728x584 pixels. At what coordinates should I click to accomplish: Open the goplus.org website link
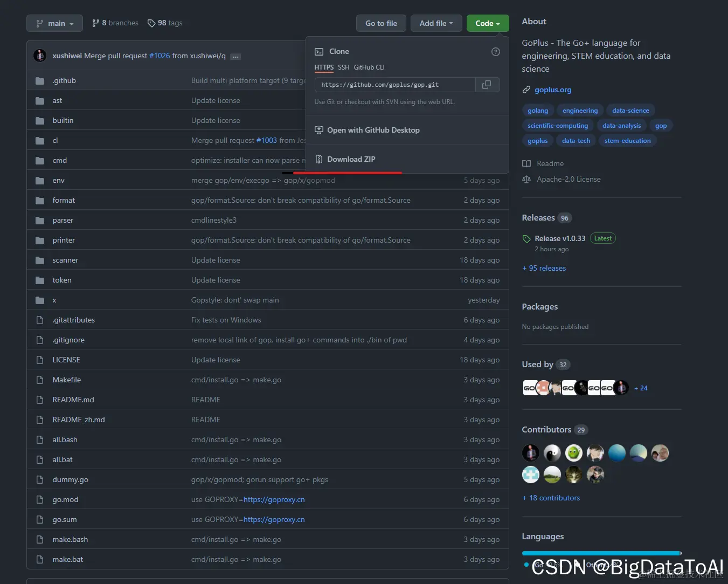(x=553, y=90)
